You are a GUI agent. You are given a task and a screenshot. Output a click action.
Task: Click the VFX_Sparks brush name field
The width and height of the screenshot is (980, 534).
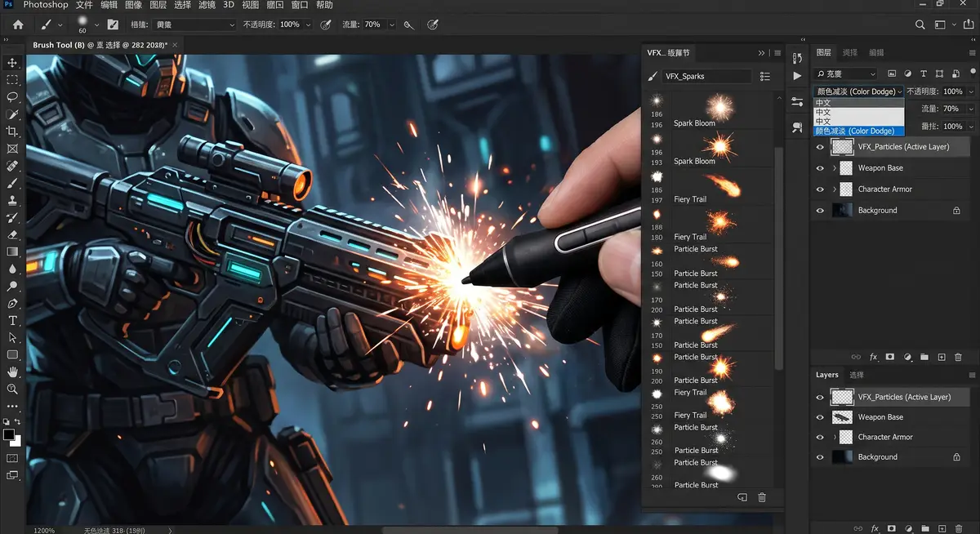pos(707,76)
